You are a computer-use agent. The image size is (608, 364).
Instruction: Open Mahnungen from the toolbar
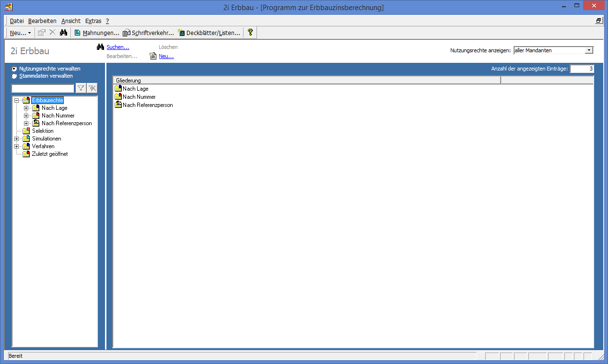point(97,33)
